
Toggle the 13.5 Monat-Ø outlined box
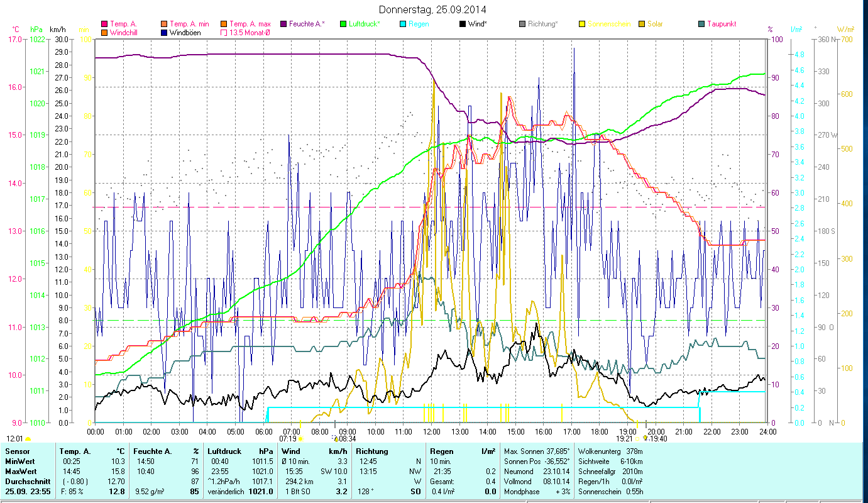pos(224,32)
